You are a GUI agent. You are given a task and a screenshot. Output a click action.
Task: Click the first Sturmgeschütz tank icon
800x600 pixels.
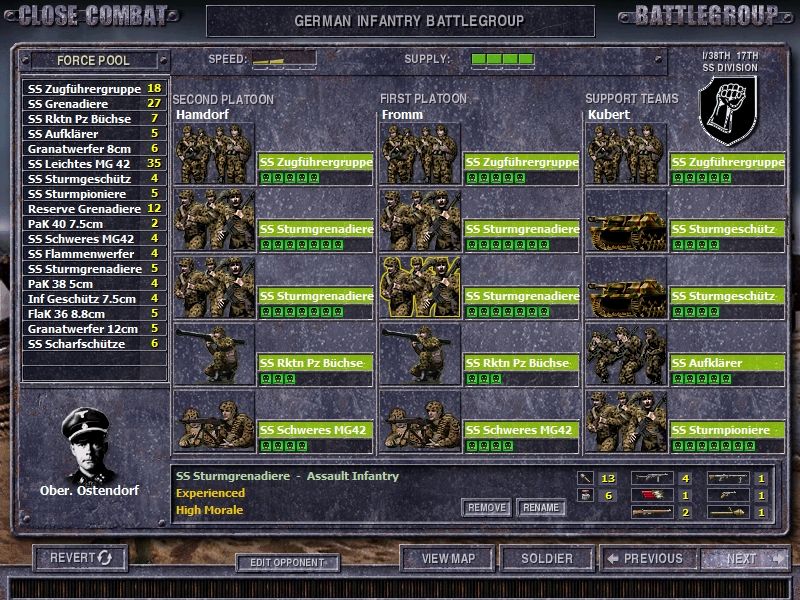click(626, 221)
